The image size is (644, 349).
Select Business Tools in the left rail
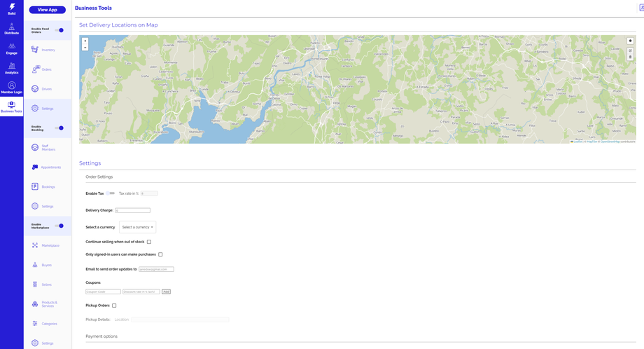point(11,107)
